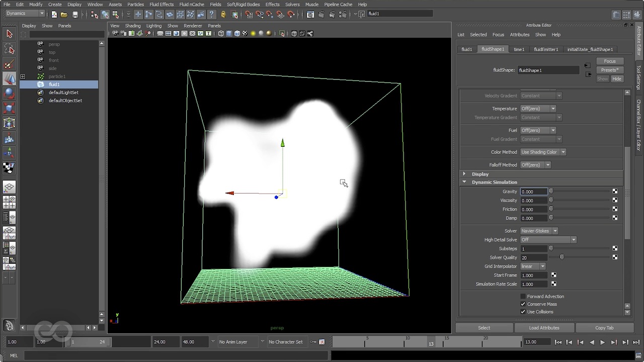This screenshot has height=362, width=644.
Task: Disable the Use Collisions checkbox
Action: pyautogui.click(x=523, y=312)
